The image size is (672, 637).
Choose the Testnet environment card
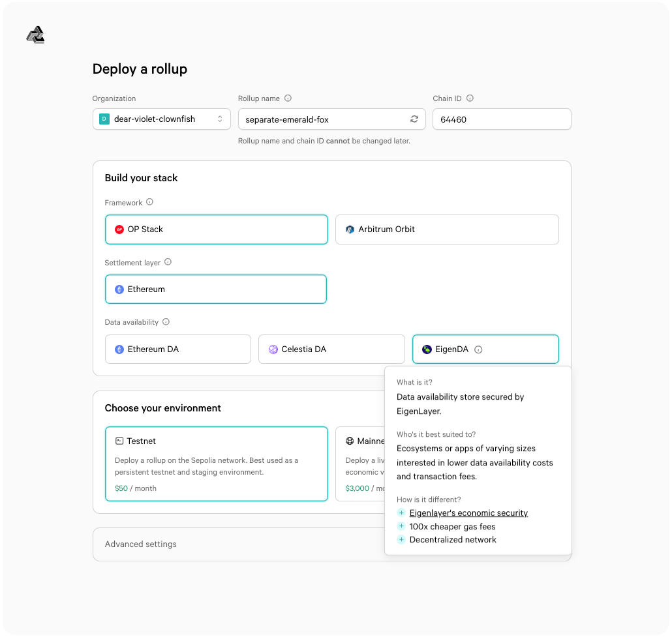pyautogui.click(x=217, y=464)
